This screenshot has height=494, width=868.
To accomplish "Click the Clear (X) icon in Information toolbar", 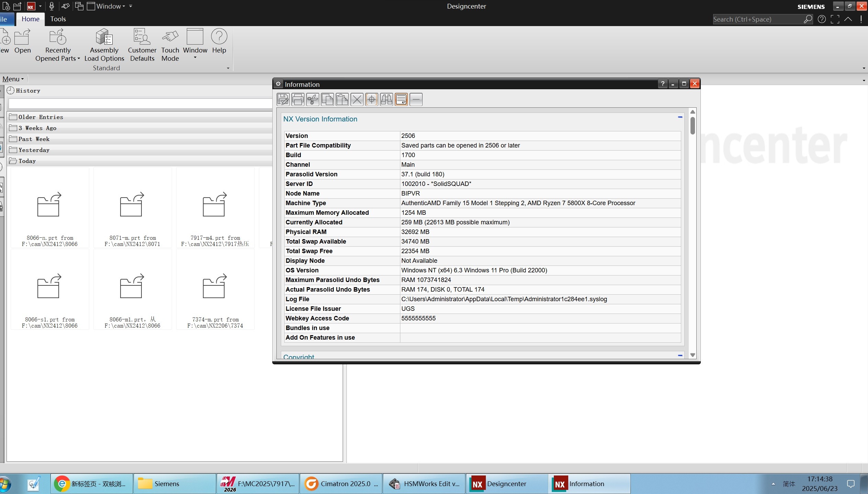I will click(x=357, y=99).
